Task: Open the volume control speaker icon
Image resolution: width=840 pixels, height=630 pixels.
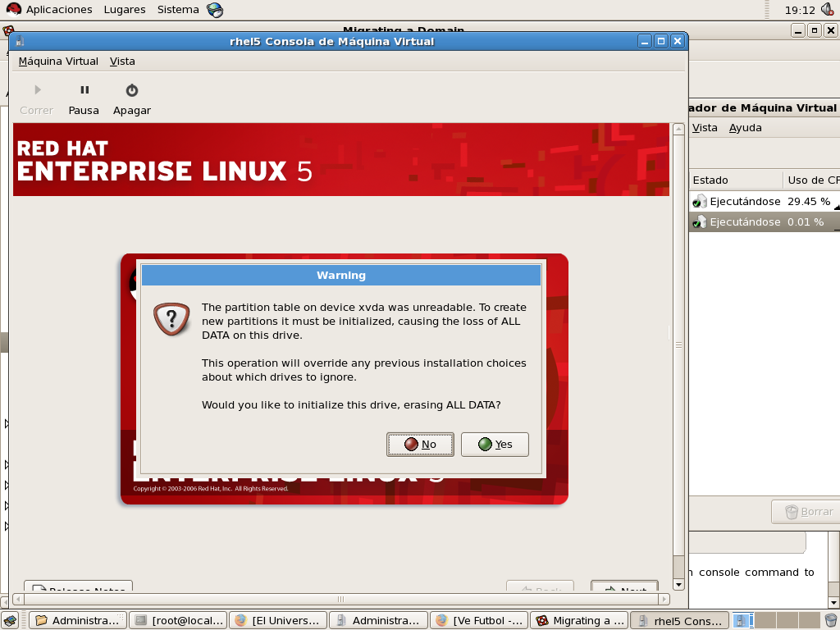Action: point(826,10)
